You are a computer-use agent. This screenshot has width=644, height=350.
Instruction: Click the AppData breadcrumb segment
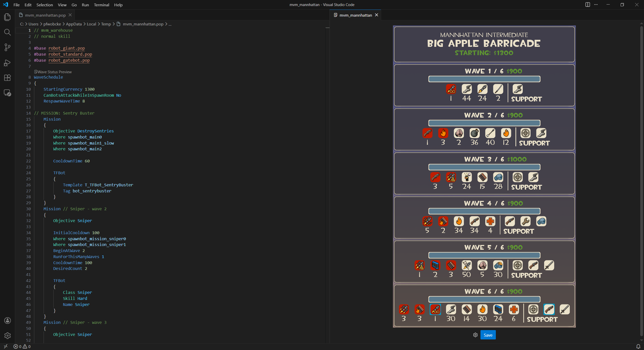coord(74,24)
